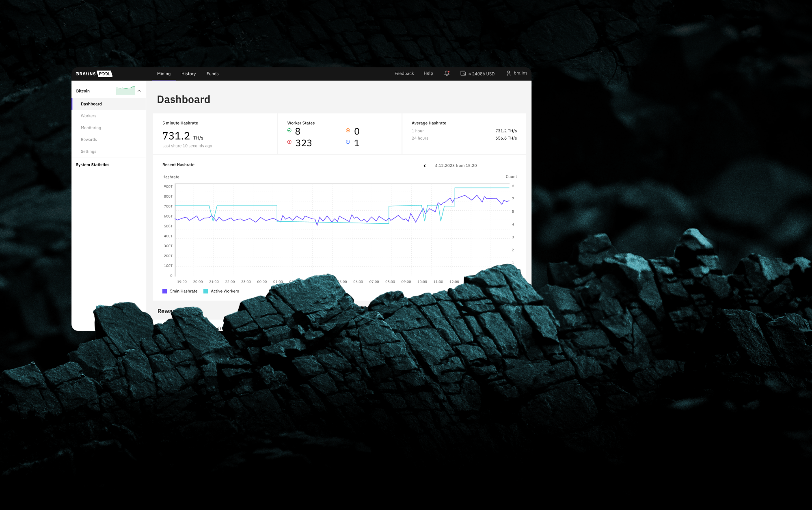Image resolution: width=812 pixels, height=510 pixels.
Task: Click the Help link
Action: (428, 73)
